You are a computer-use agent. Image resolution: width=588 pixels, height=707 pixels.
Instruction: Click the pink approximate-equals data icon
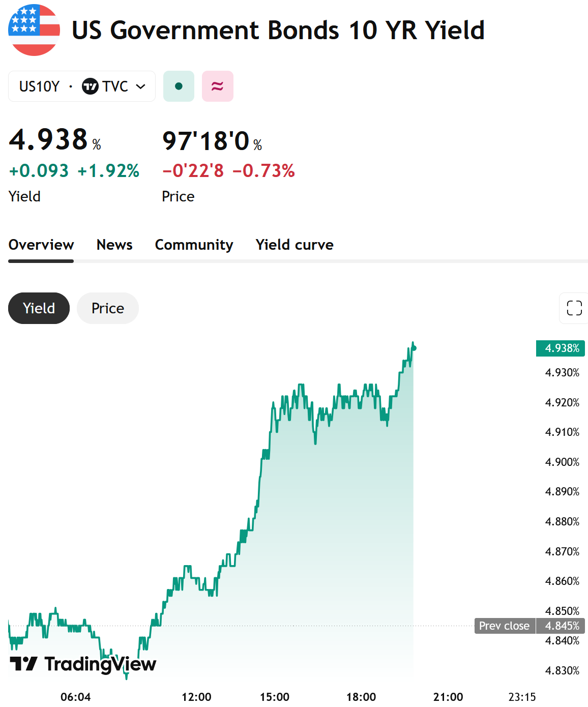pyautogui.click(x=218, y=86)
